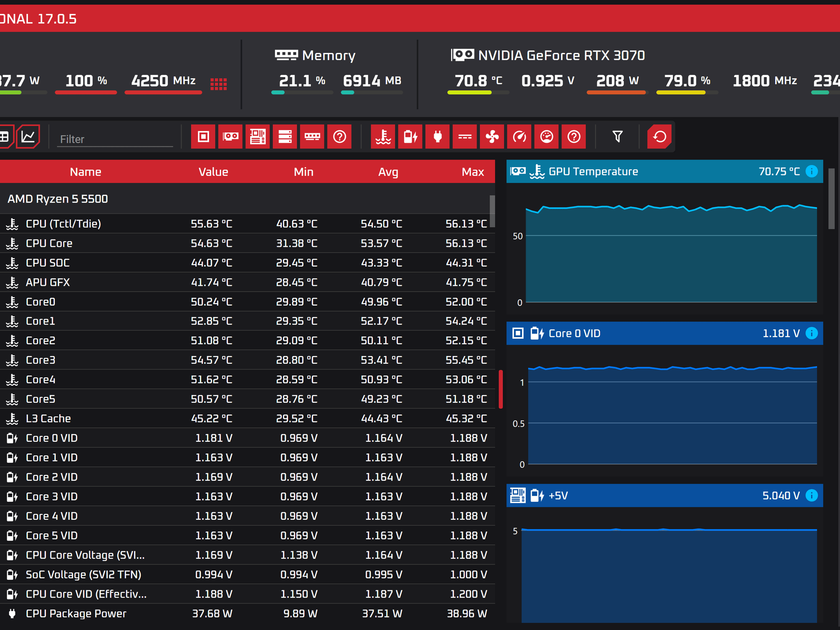This screenshot has width=840, height=630.
Task: Select the CPU (Tctl/Tdie) row name
Action: pos(63,224)
